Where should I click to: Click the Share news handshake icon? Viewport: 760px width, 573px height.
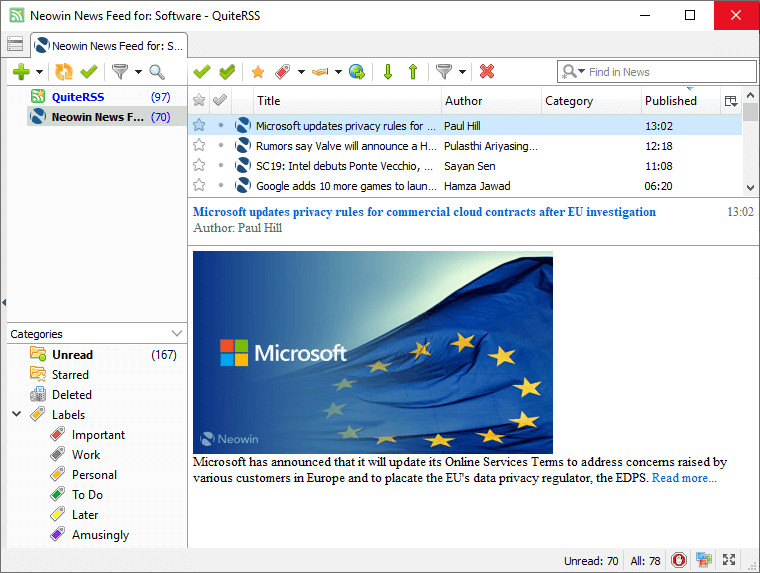click(320, 72)
